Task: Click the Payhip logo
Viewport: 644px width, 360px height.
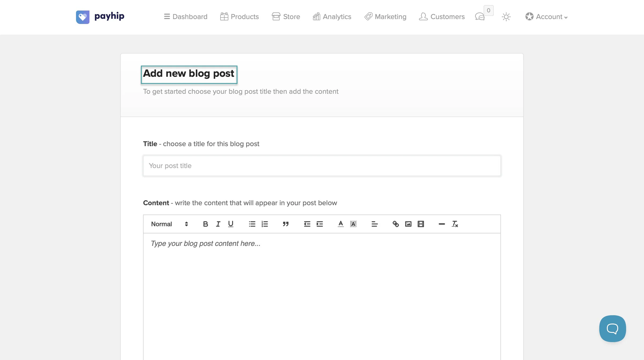Action: coord(100,17)
